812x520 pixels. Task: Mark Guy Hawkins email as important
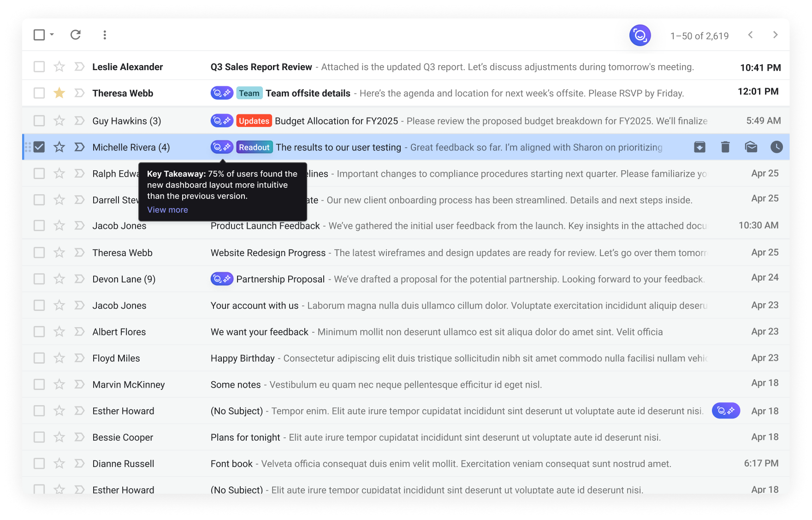tap(79, 121)
